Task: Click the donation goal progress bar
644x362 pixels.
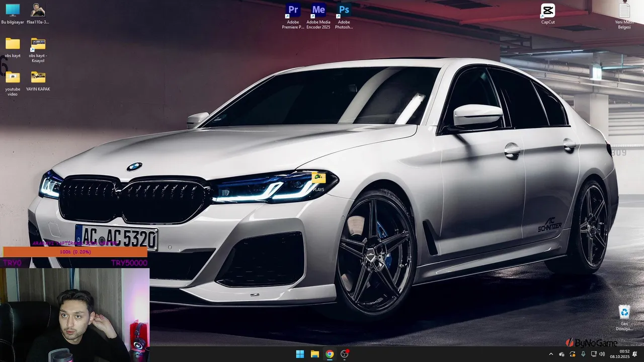Action: click(x=75, y=252)
